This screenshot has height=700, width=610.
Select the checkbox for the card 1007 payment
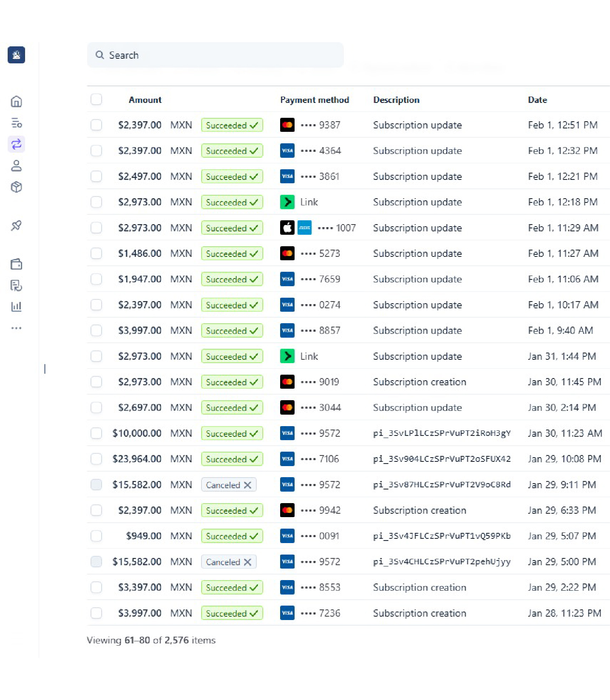pos(96,228)
